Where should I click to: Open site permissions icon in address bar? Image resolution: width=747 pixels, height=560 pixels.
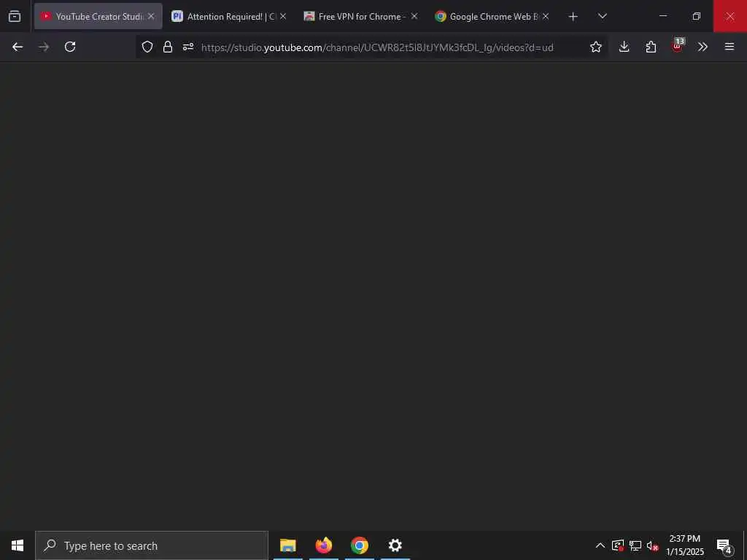188,47
